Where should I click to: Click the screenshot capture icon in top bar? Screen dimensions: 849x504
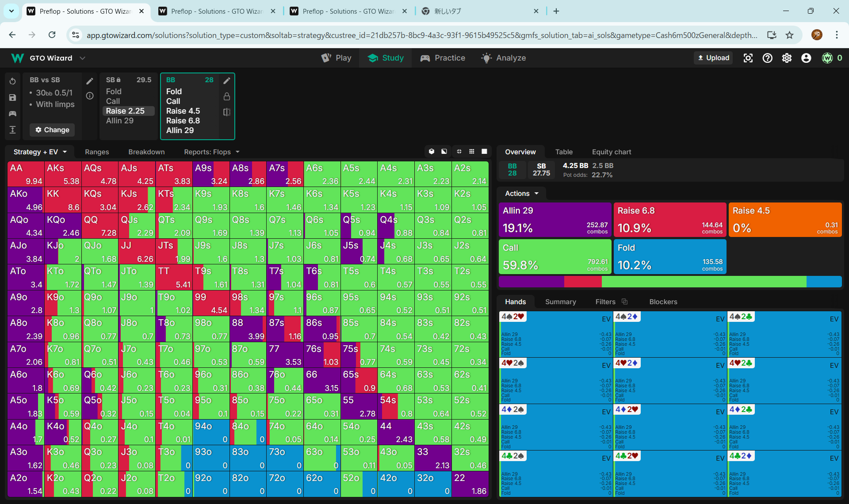click(748, 58)
